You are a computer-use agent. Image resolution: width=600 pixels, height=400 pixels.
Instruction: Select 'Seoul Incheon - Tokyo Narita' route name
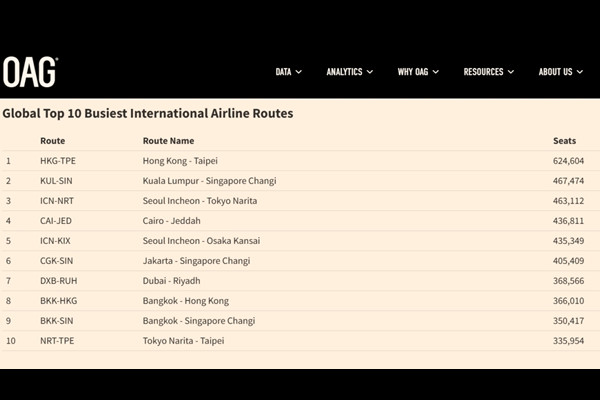[200, 201]
